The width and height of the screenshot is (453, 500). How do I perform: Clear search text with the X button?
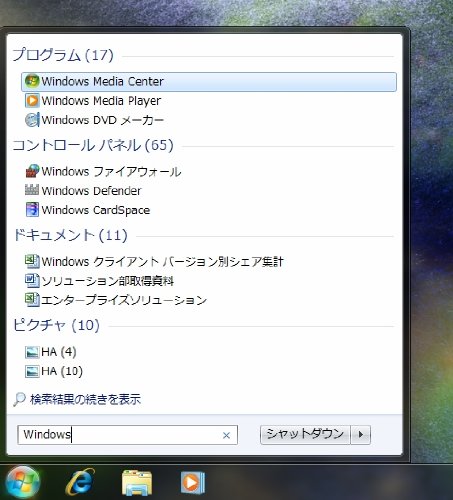coord(226,435)
